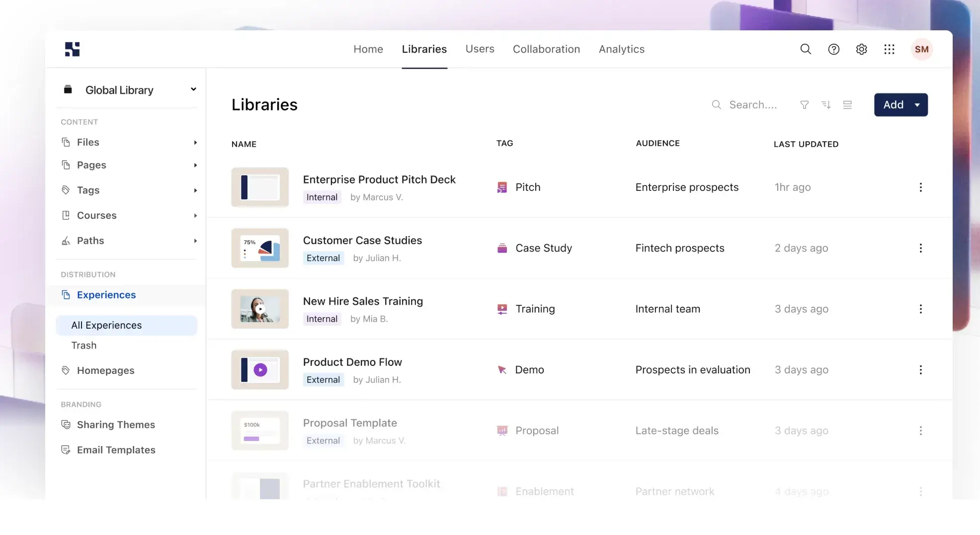Viewport: 980px width, 535px height.
Task: Sort by the LAST UPDATED column header
Action: [x=806, y=144]
